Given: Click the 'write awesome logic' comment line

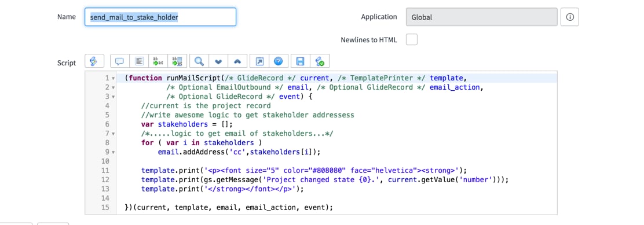Looking at the screenshot, I should (248, 115).
